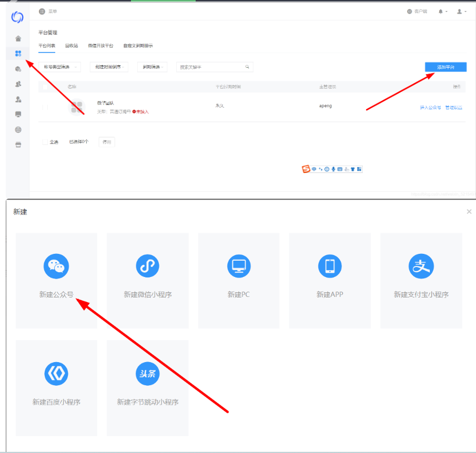
Task: Click the 新建APP phone icon
Action: 330,266
